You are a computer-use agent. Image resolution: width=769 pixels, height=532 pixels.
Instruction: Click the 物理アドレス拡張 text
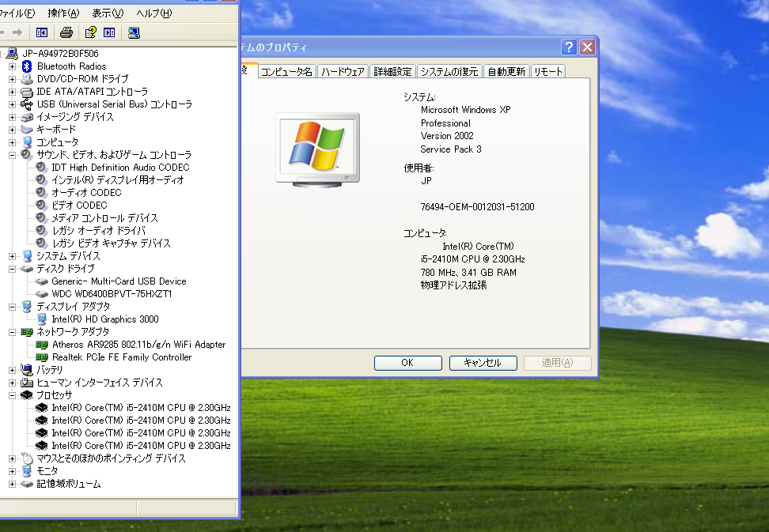[x=453, y=285]
